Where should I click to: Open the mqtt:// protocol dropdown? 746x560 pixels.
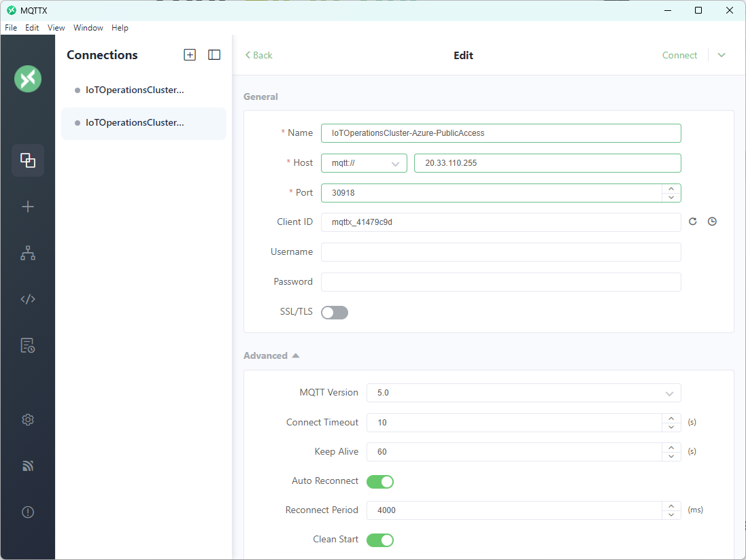(x=364, y=163)
